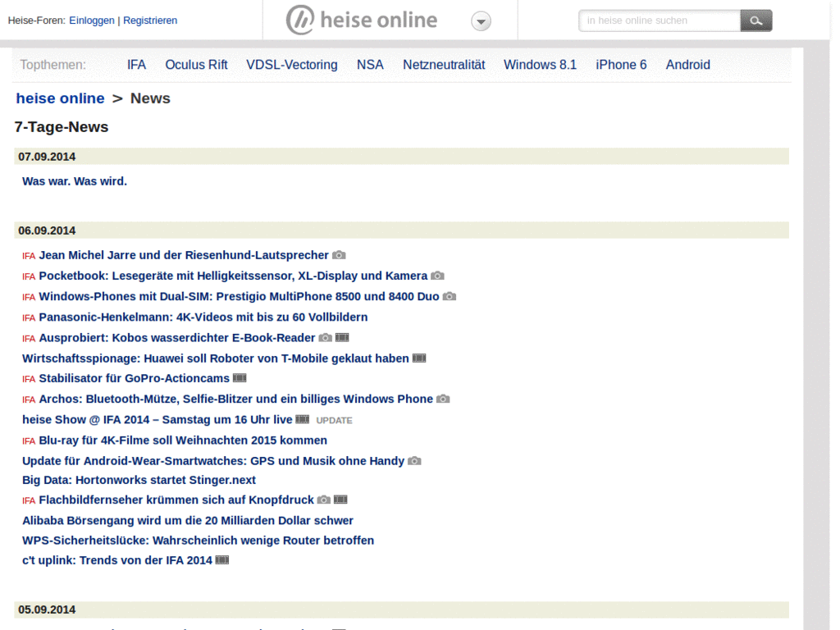
Task: Click camera icon beside Flachbildfernseher headline
Action: 323,500
